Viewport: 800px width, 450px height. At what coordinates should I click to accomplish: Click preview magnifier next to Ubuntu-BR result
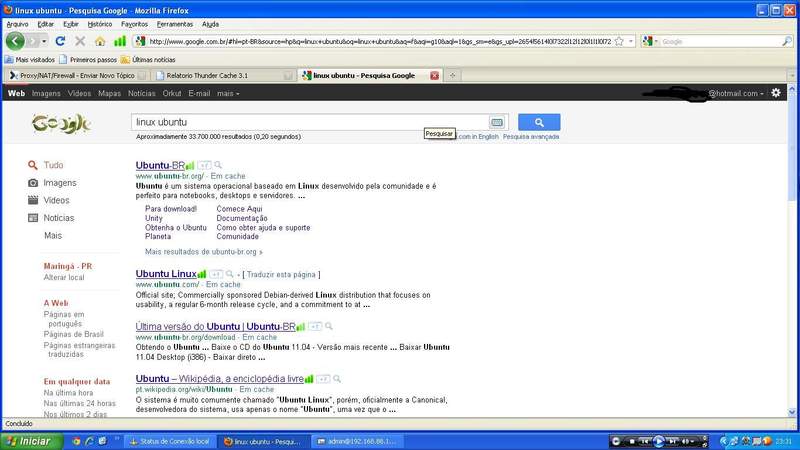coord(218,165)
